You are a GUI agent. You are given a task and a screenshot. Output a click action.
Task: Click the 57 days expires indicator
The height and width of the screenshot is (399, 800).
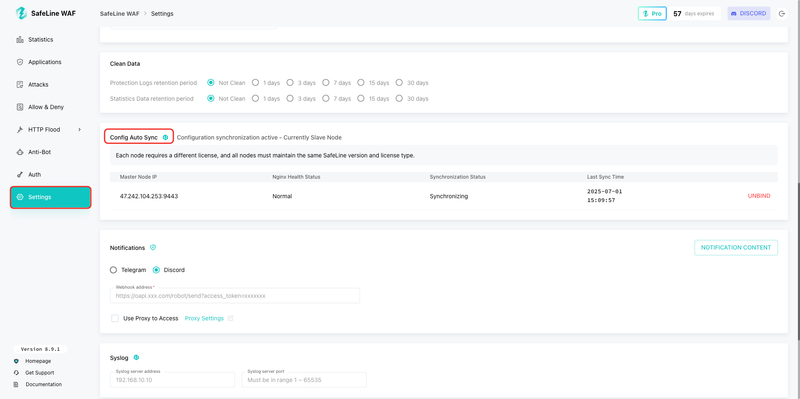pos(694,14)
